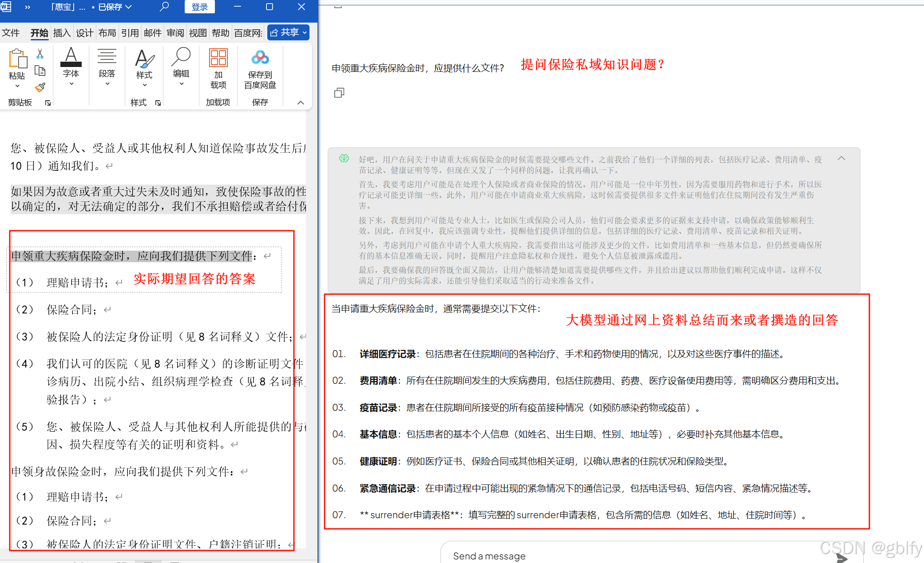Switch to the Insert (插入) tab

62,33
